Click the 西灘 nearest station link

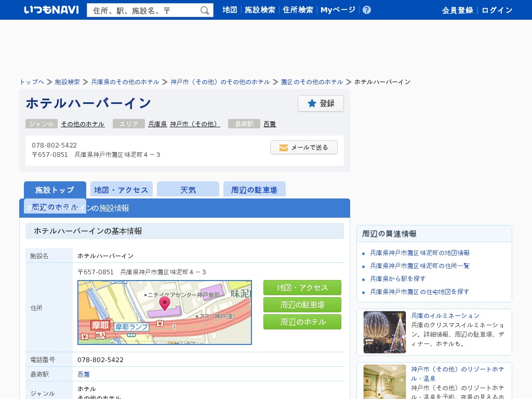[270, 124]
